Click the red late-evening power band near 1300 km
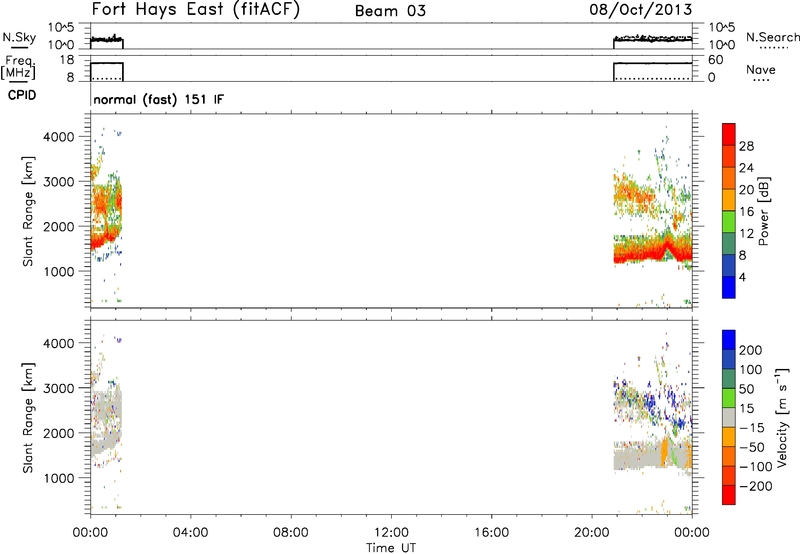Viewport: 800px width, 554px height. [653, 254]
